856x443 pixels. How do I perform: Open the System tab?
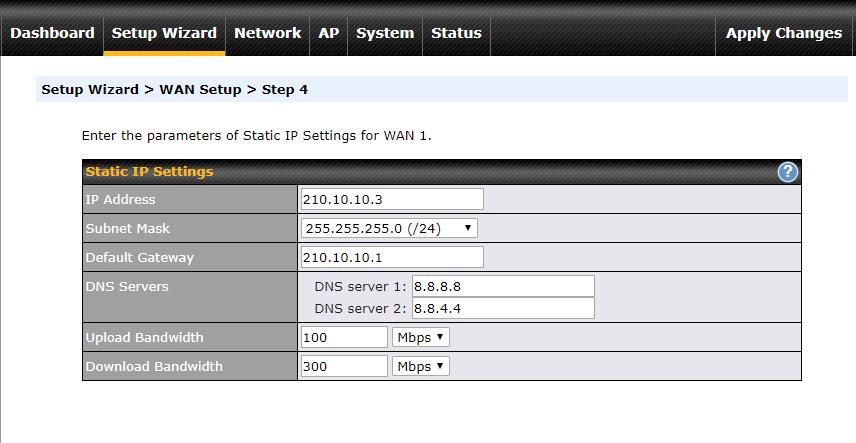pyautogui.click(x=385, y=33)
